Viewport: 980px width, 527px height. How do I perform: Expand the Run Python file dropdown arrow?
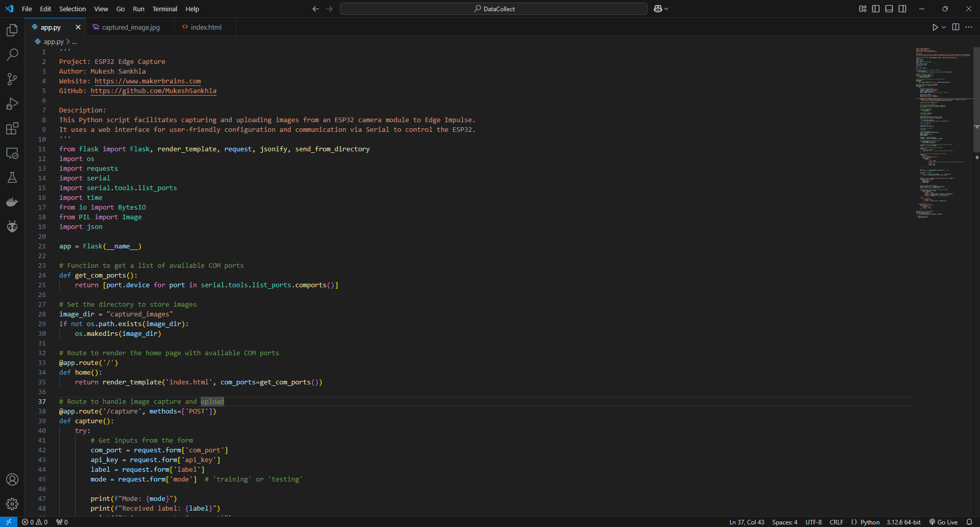(x=944, y=27)
